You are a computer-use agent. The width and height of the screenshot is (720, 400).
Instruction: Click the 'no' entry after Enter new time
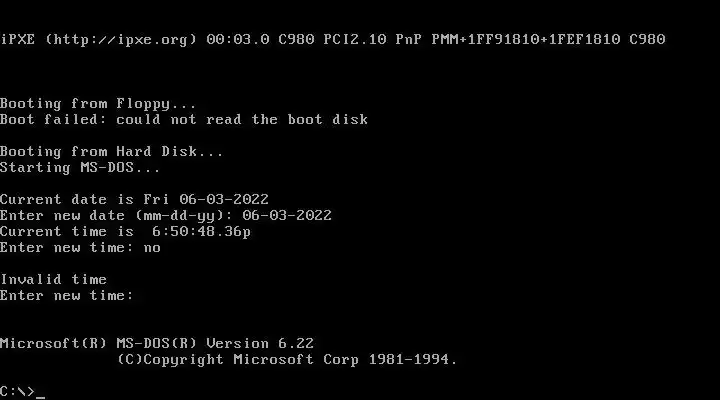click(x=152, y=248)
